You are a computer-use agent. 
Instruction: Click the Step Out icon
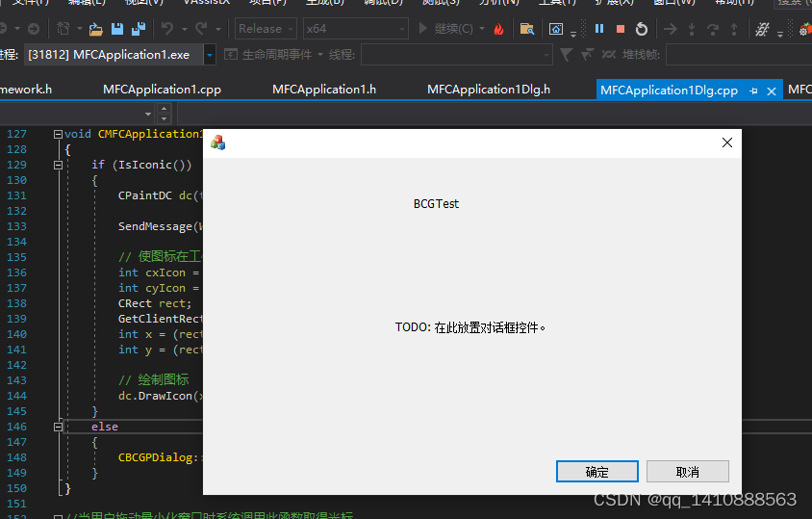(734, 29)
